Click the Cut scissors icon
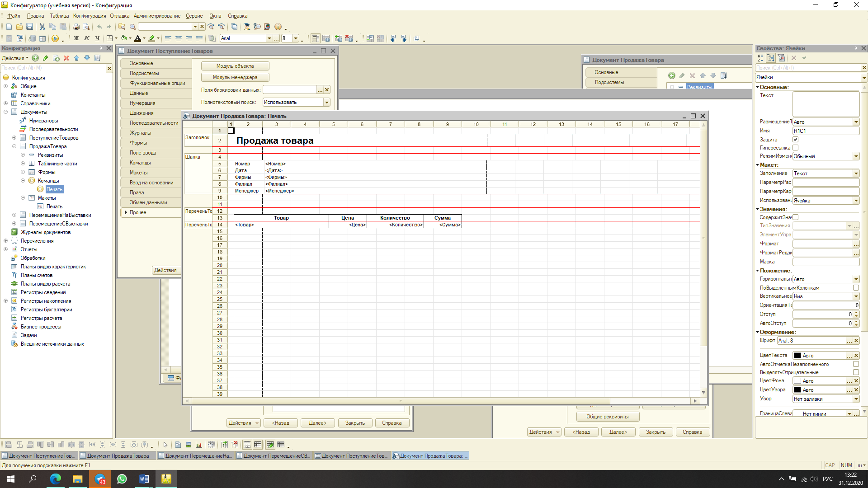The height and width of the screenshot is (488, 868). point(42,27)
